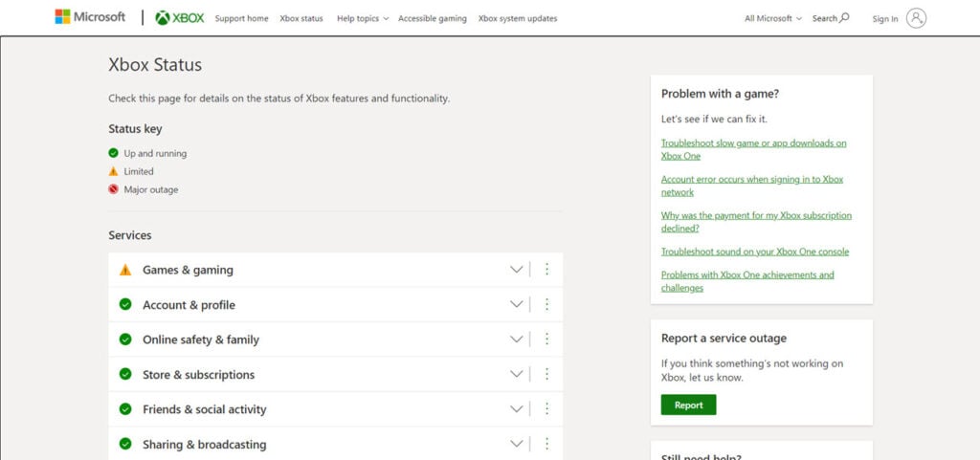
Task: Expand the Store & subscriptions chevron
Action: tap(516, 375)
